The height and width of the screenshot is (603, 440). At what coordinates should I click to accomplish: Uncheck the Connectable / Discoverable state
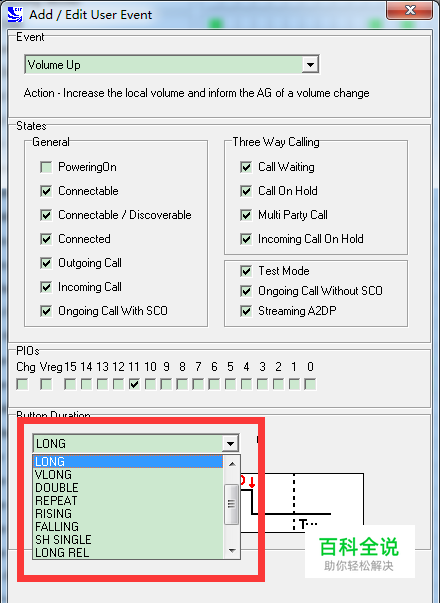pos(46,215)
